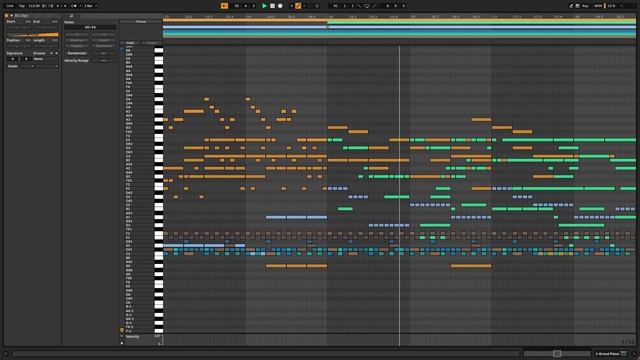Click the bottom horizontal scrollbar
This screenshot has width=640, height=360.
click(266, 353)
